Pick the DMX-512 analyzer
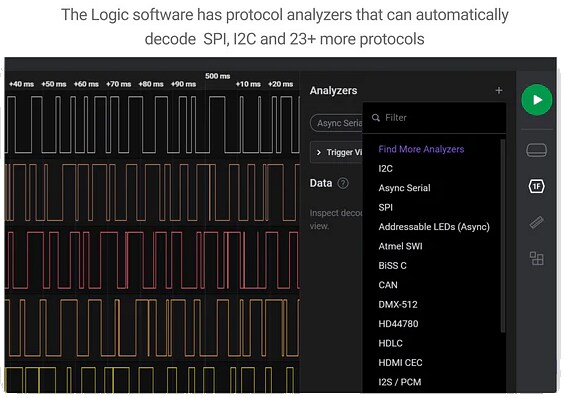 pyautogui.click(x=398, y=304)
